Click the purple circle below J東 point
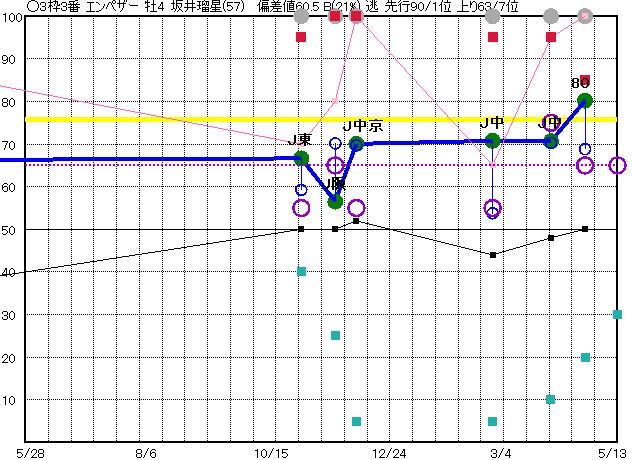The height and width of the screenshot is (460, 632). pos(301,208)
